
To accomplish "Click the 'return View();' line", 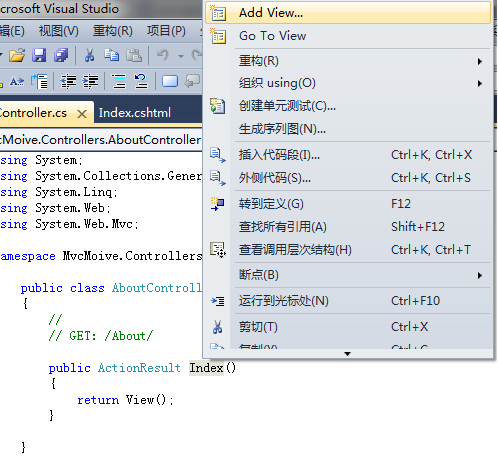I will (125, 400).
